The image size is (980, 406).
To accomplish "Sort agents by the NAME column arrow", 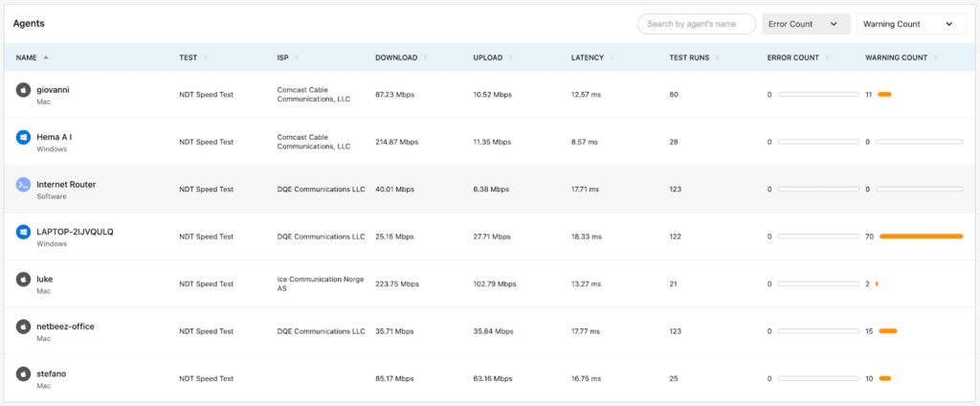I will (x=46, y=57).
